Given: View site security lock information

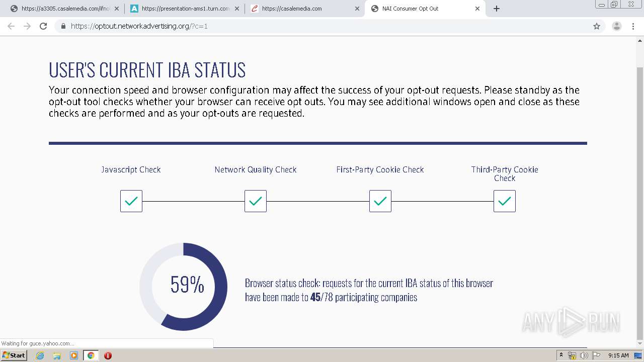Looking at the screenshot, I should [63, 26].
